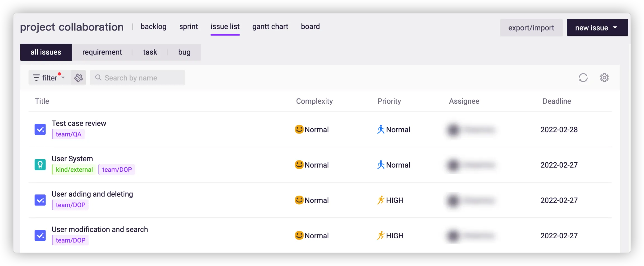Show only task type issues
The image size is (644, 266).
[150, 52]
